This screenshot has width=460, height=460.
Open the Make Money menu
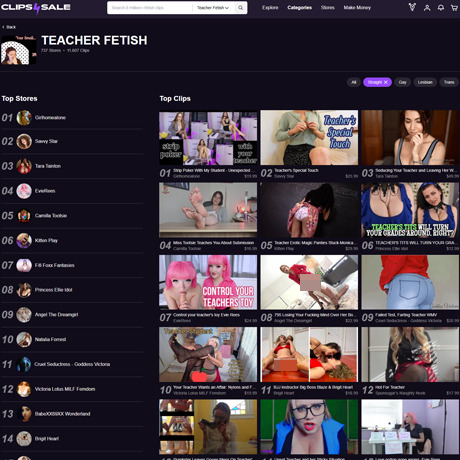[x=357, y=8]
